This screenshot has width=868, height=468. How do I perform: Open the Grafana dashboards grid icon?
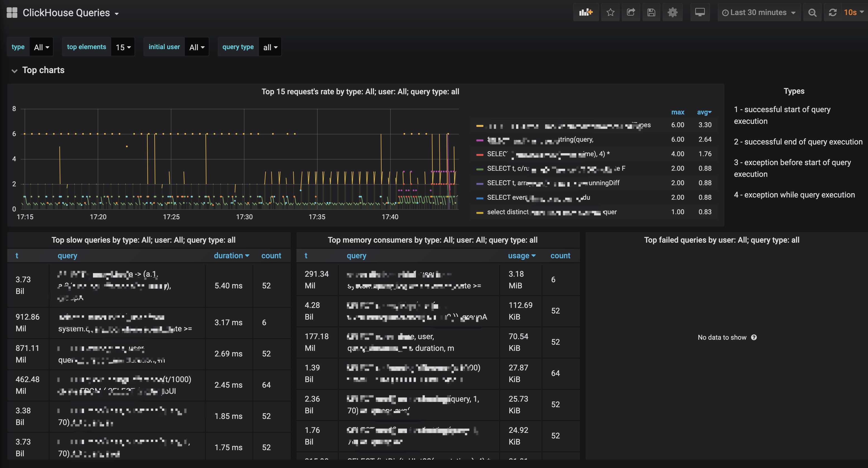coord(11,13)
